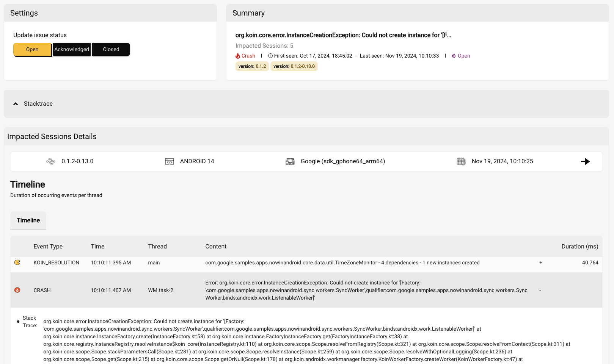Click the version: 0.1.2 tag chip
The image size is (614, 364).
pos(252,66)
